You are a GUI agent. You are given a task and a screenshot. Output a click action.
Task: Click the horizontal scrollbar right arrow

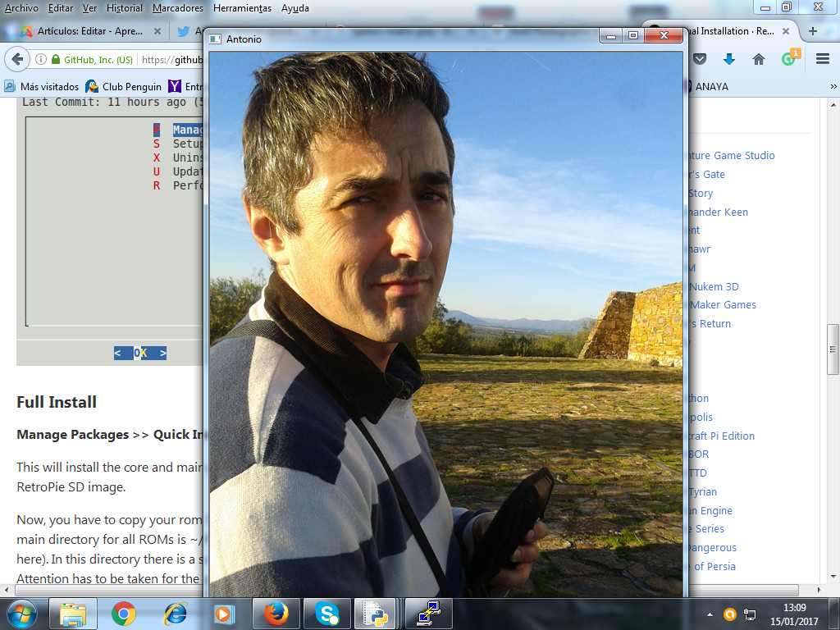pyautogui.click(x=819, y=590)
